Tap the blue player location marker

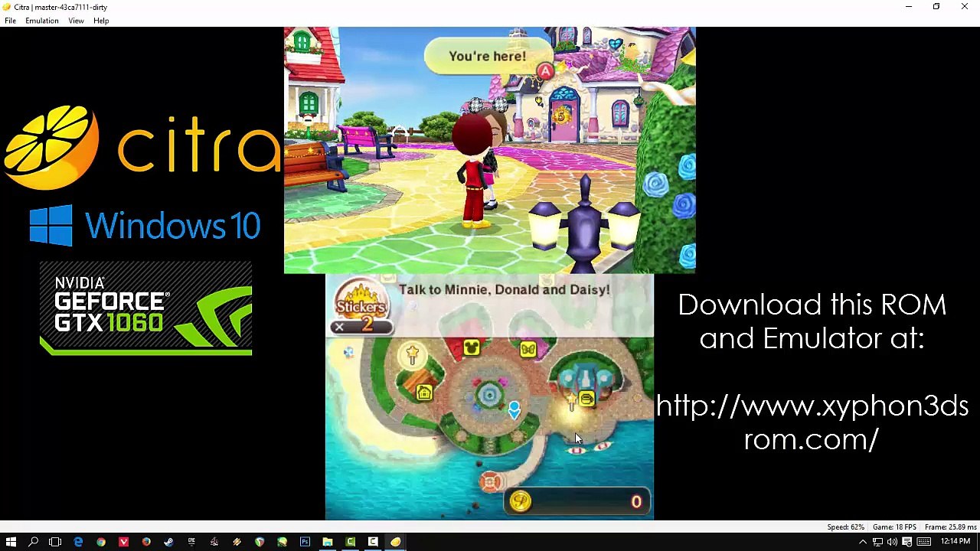pos(514,411)
